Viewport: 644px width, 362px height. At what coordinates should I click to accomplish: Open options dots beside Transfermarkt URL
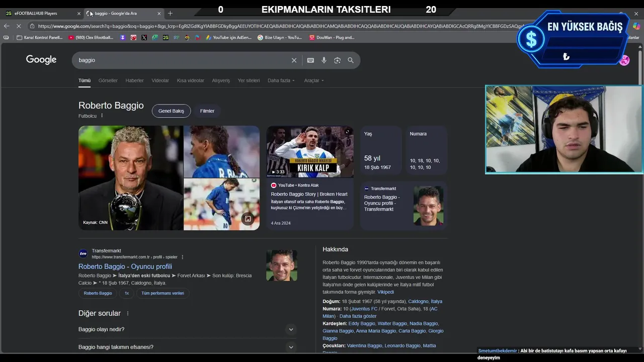click(183, 257)
